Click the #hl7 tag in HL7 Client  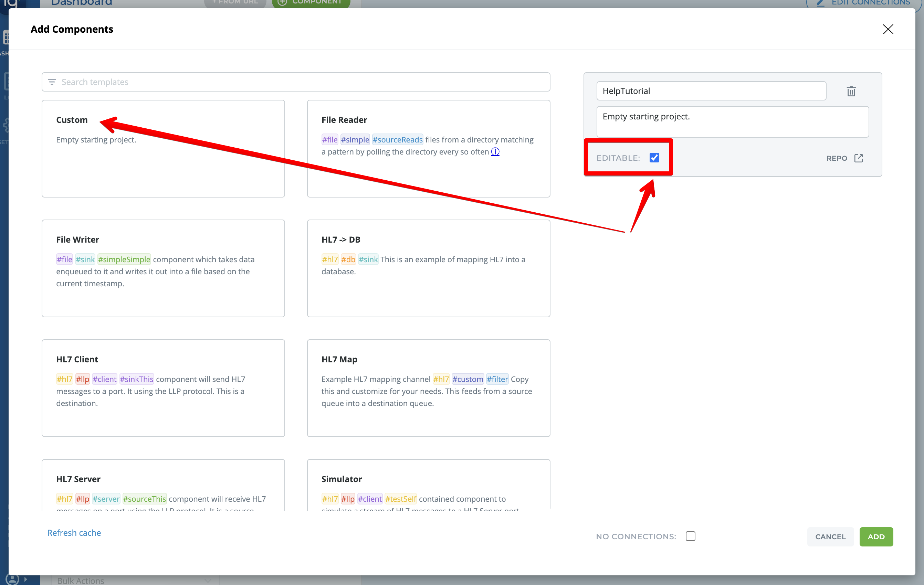click(x=64, y=379)
